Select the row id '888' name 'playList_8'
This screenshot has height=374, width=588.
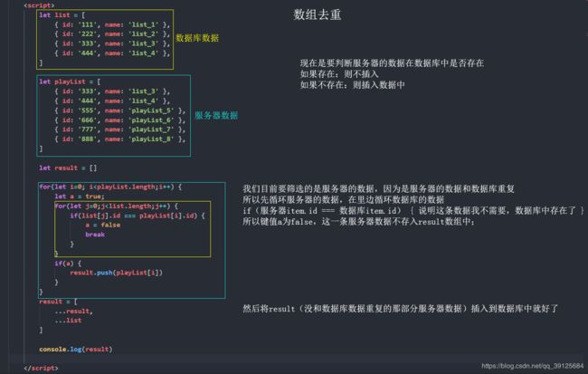[120, 139]
